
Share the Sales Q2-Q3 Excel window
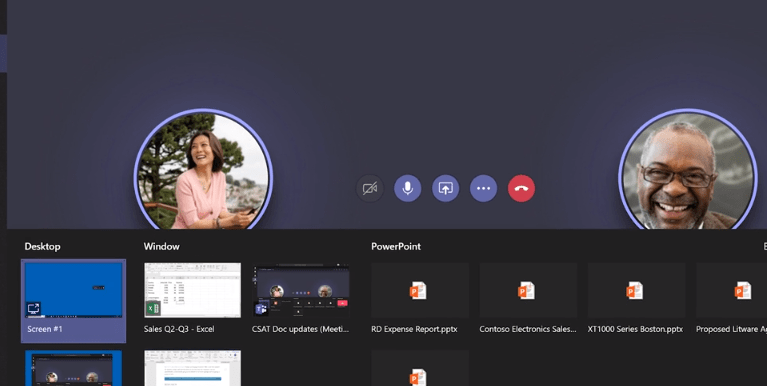(x=192, y=290)
